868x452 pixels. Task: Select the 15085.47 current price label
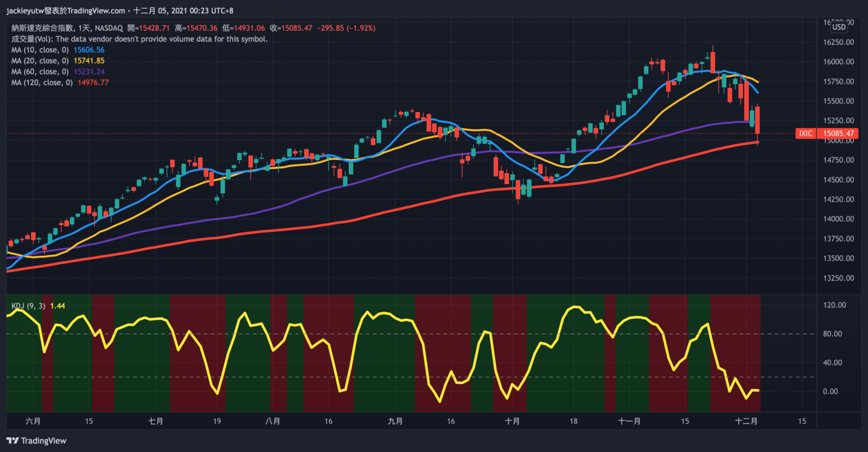(x=838, y=133)
